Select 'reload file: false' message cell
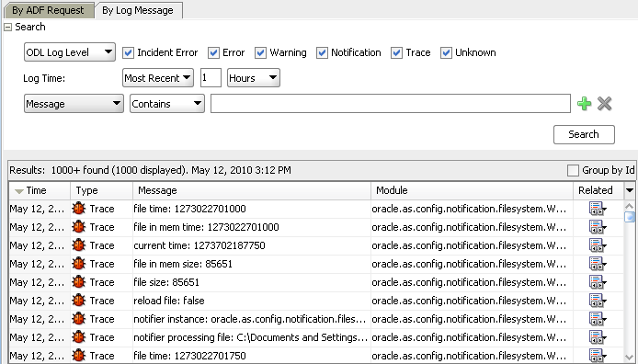 [x=252, y=301]
